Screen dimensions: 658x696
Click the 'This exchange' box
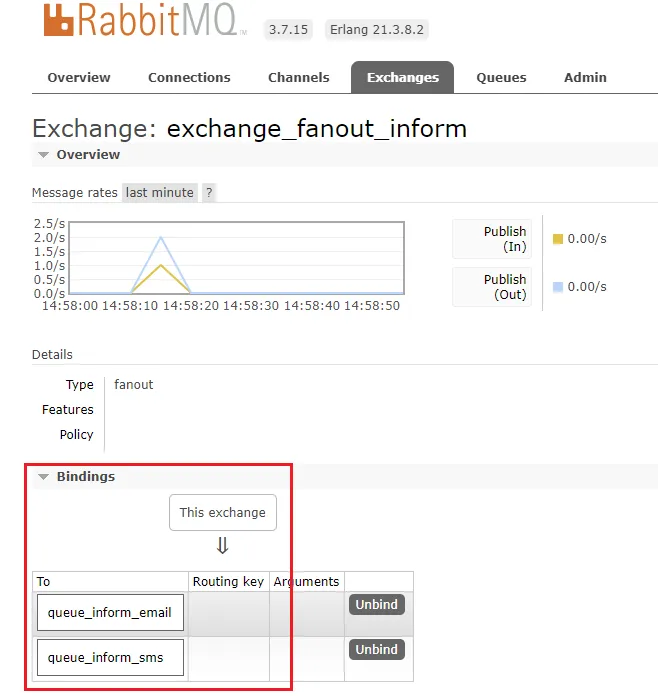coord(222,512)
